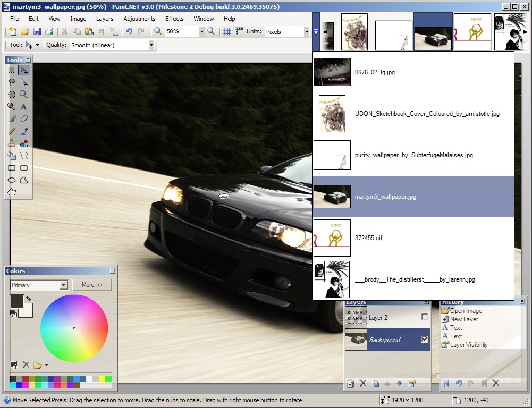
Task: Open the Effects menu
Action: [x=174, y=19]
